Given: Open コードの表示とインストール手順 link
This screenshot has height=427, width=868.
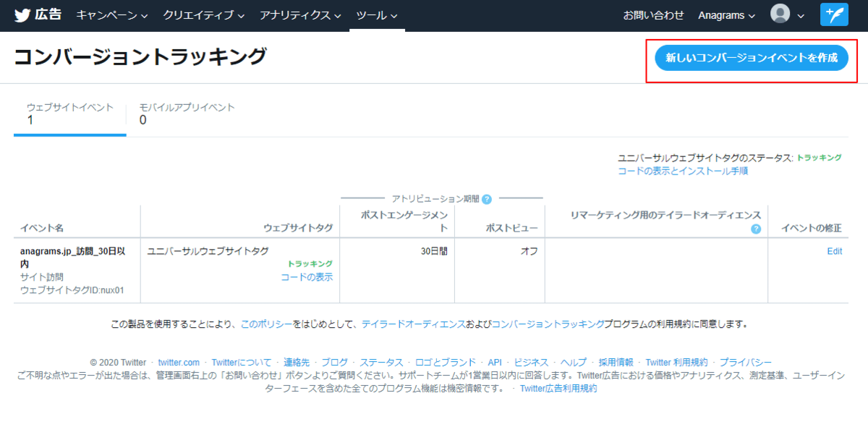Looking at the screenshot, I should click(x=683, y=172).
